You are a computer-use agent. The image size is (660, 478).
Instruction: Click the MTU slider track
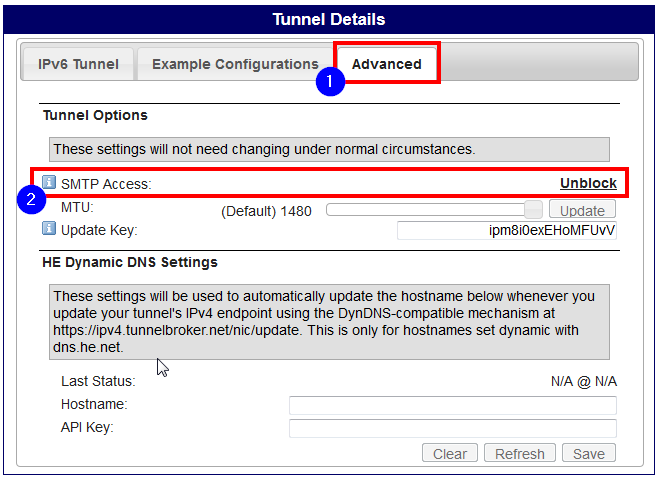point(425,210)
